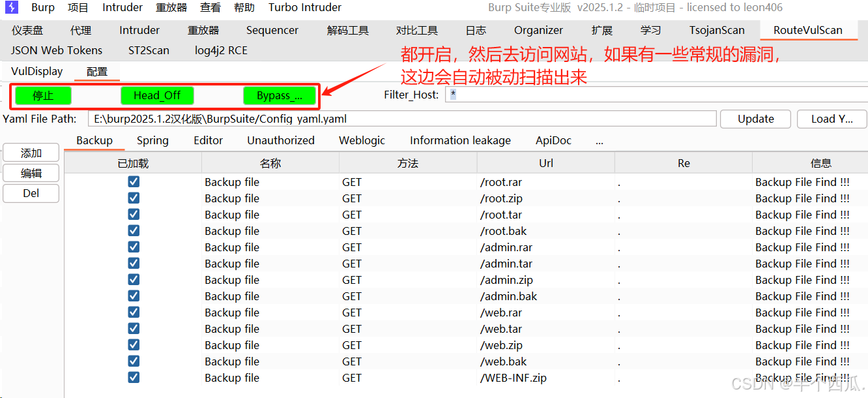Click the 已加载 column header

pyautogui.click(x=133, y=163)
